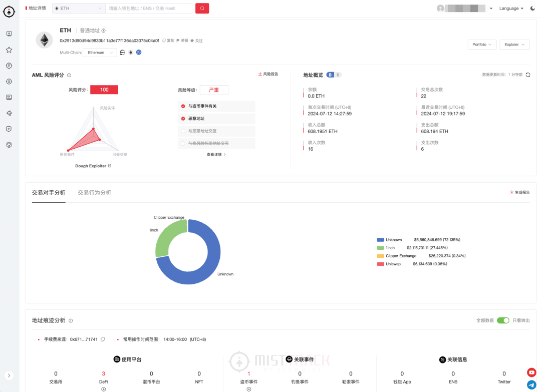Open the Portfolio dropdown
This screenshot has height=392, width=541.
tap(481, 44)
